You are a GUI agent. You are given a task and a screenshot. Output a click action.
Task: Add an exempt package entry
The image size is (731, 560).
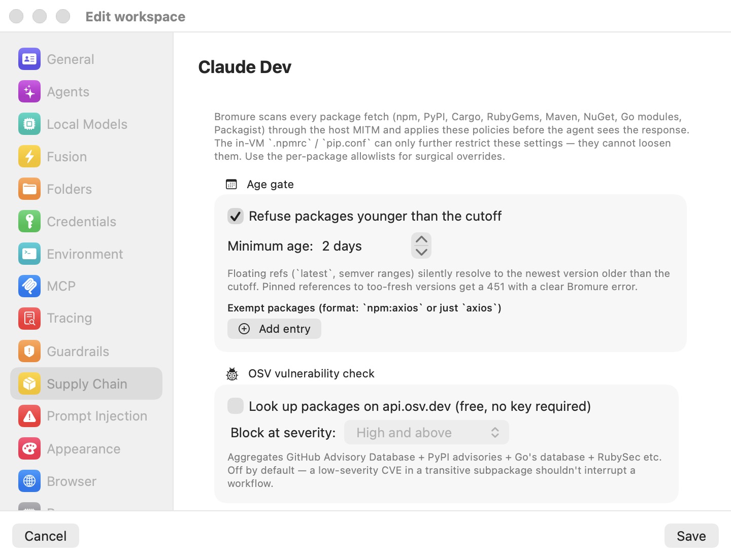click(274, 329)
